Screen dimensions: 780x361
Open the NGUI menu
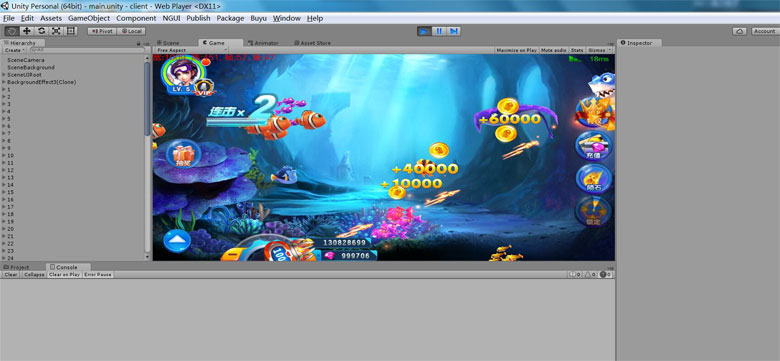(172, 18)
